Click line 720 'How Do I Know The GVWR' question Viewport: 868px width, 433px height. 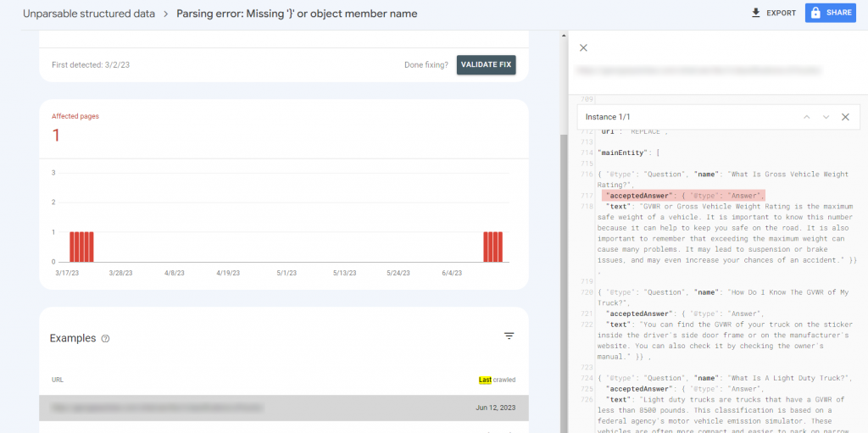pos(722,297)
